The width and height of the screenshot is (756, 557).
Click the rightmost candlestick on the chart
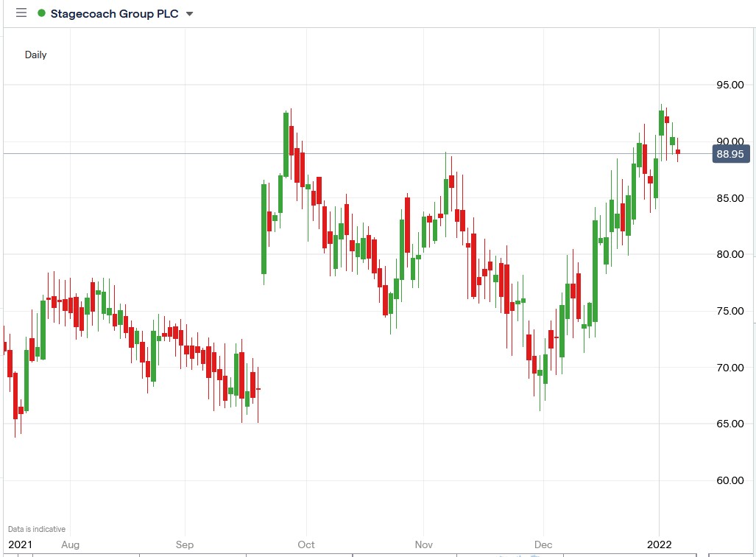(677, 153)
